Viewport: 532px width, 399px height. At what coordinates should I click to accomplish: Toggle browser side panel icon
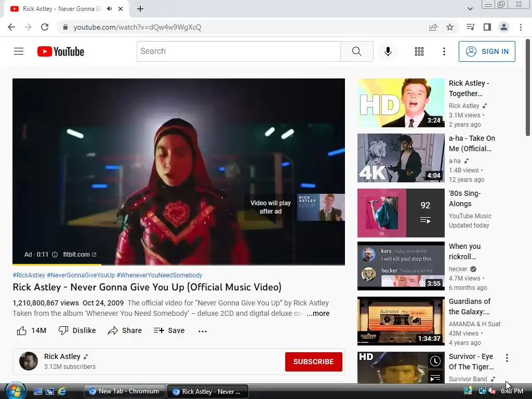pos(487,27)
